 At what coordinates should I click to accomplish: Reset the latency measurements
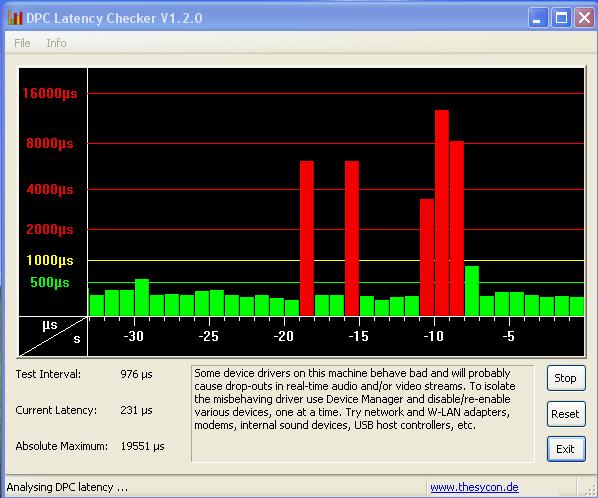[x=566, y=414]
